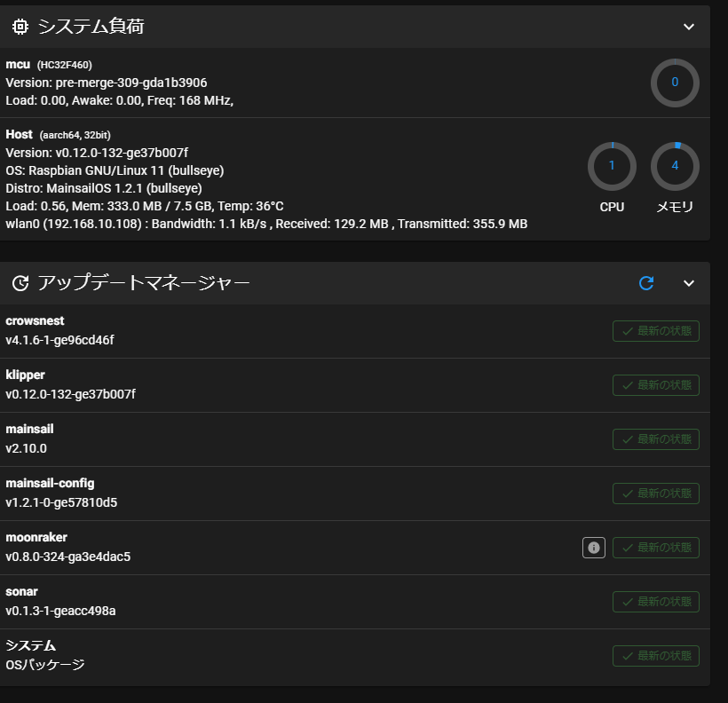The height and width of the screenshot is (703, 728).
Task: Click moonraker version v0.8.0-324-ga3e4dac5
Action: click(67, 557)
